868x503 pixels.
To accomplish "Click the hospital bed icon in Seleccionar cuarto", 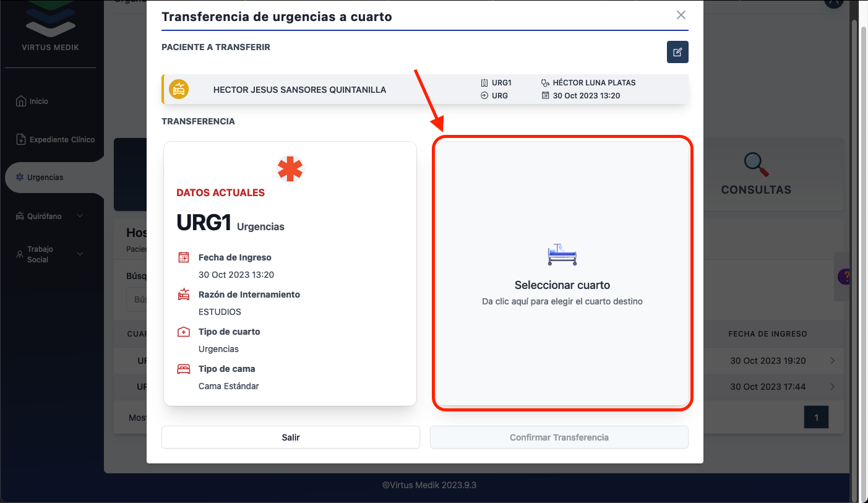I will [x=562, y=254].
